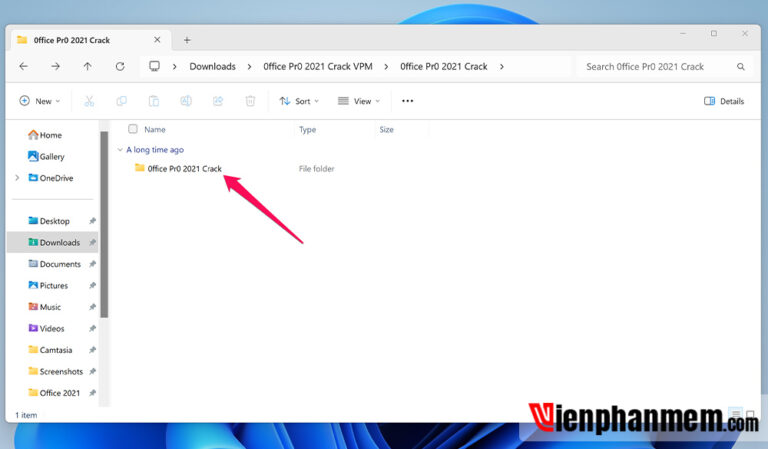Expand chevron after Office Pr0 2021 Crack VPM
768x449 pixels.
[x=386, y=67]
